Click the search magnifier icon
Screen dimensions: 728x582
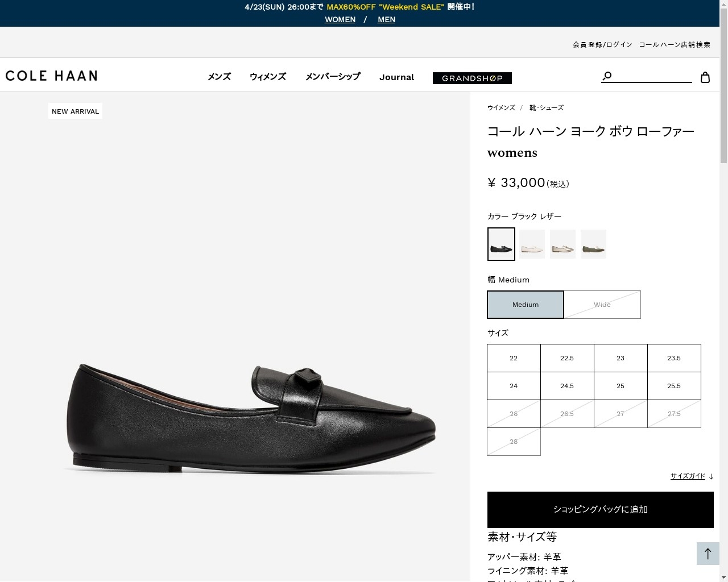click(x=607, y=76)
